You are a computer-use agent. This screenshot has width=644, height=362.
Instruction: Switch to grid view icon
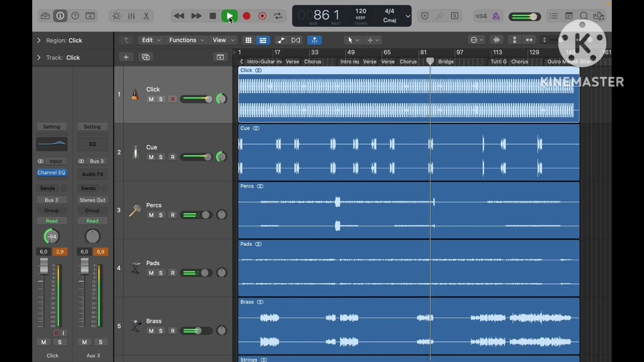click(x=249, y=40)
